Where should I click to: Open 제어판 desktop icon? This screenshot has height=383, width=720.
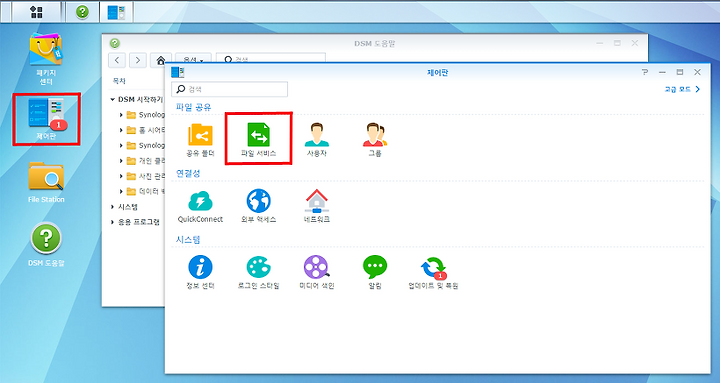pos(46,118)
